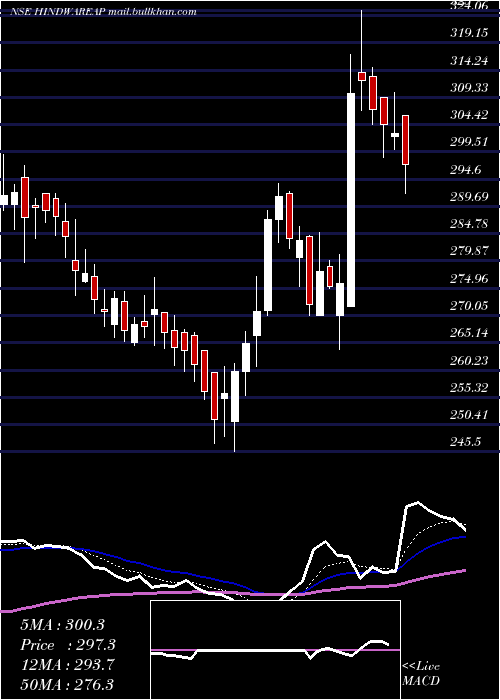Screen dimensions: 500x700
Task: Click the 284.78 price axis label
Action: [469, 224]
